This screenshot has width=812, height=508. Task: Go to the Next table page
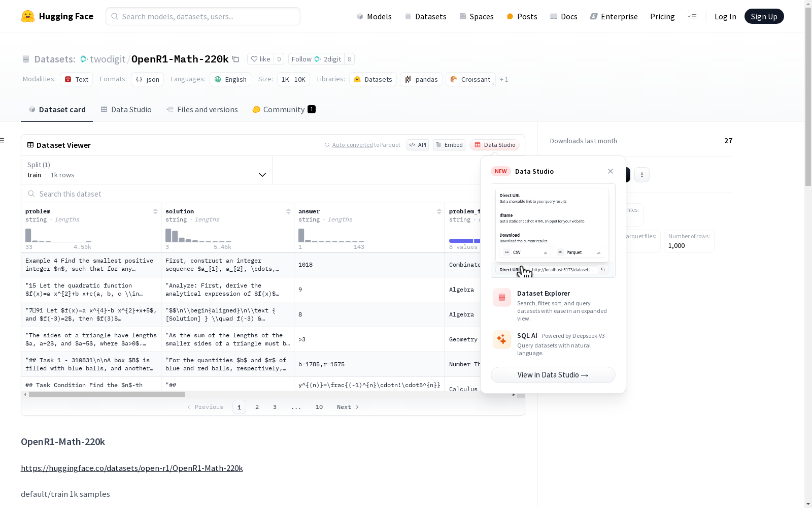(x=348, y=407)
